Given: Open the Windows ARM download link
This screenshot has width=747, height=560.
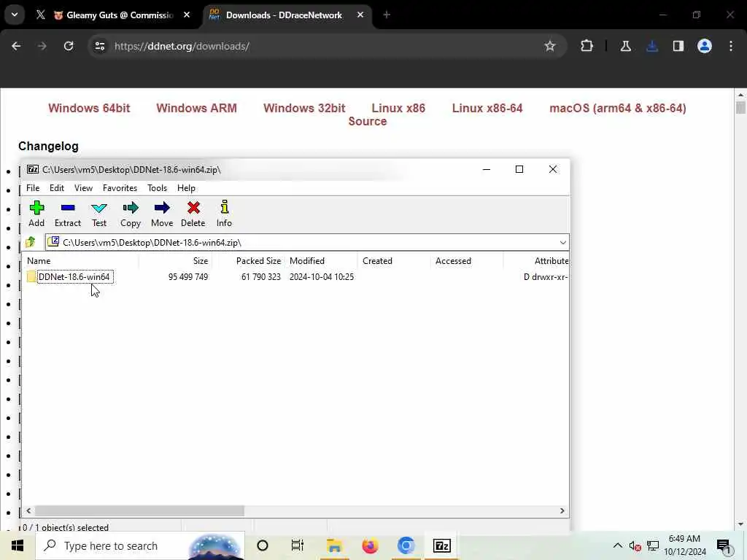Looking at the screenshot, I should tap(197, 108).
